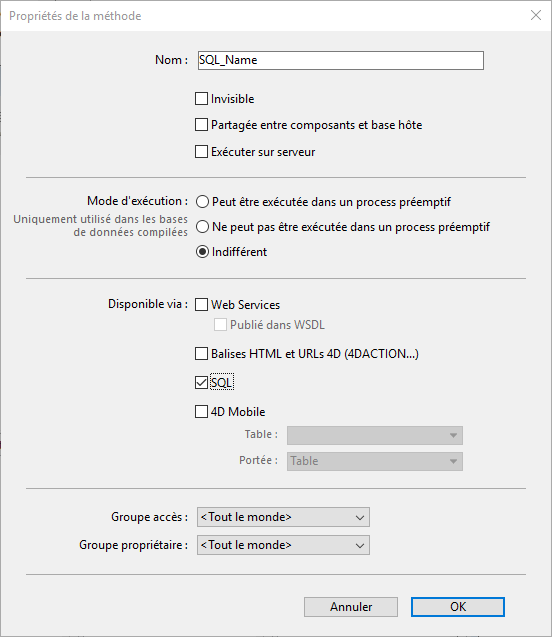Close the Propriétés de la méthode dialog

536,15
